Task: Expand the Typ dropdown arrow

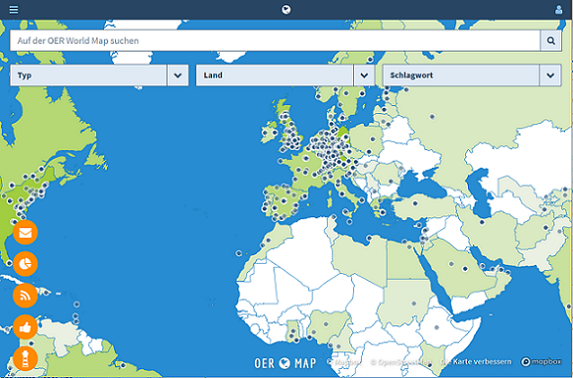Action: tap(178, 75)
